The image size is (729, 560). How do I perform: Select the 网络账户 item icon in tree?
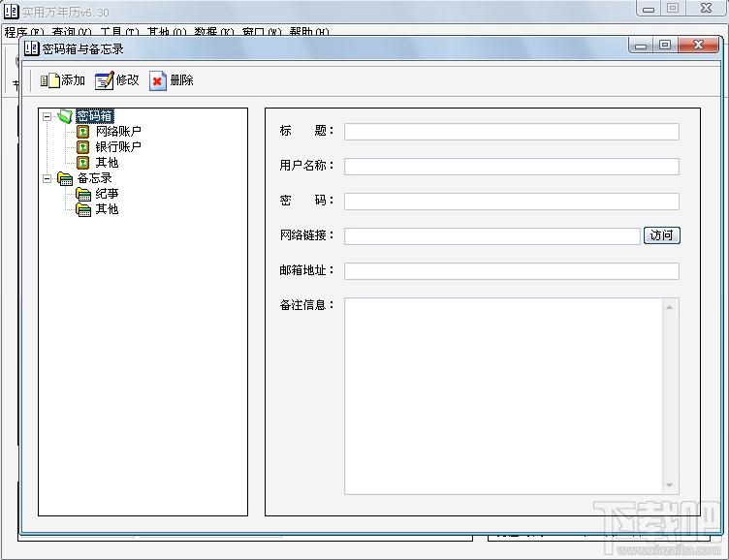(x=83, y=132)
